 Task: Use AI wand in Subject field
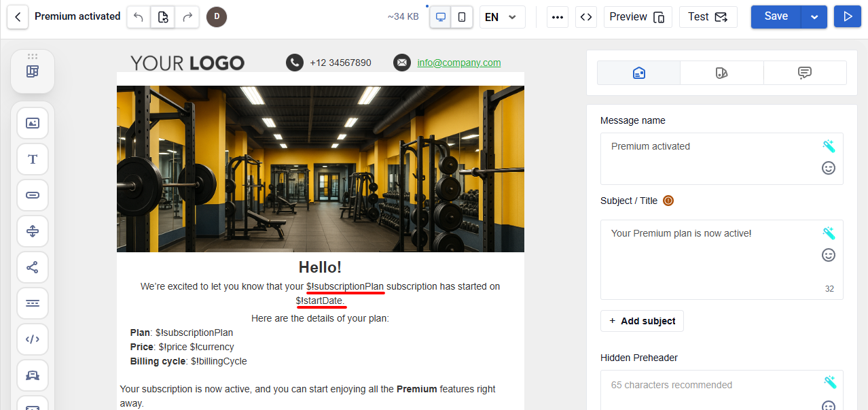point(829,233)
